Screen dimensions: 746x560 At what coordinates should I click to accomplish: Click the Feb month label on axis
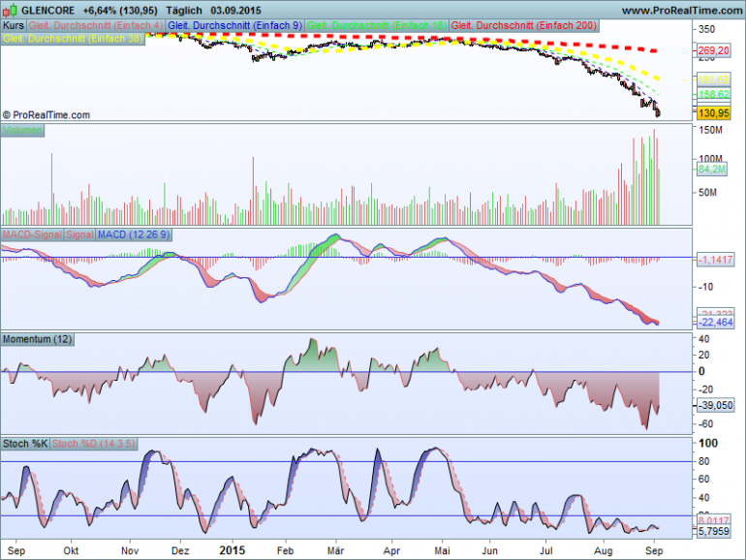(x=285, y=551)
